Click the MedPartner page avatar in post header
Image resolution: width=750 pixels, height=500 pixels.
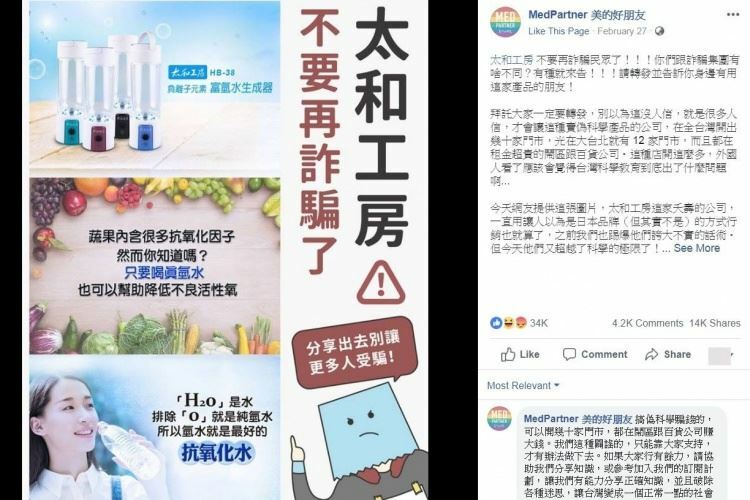(505, 22)
